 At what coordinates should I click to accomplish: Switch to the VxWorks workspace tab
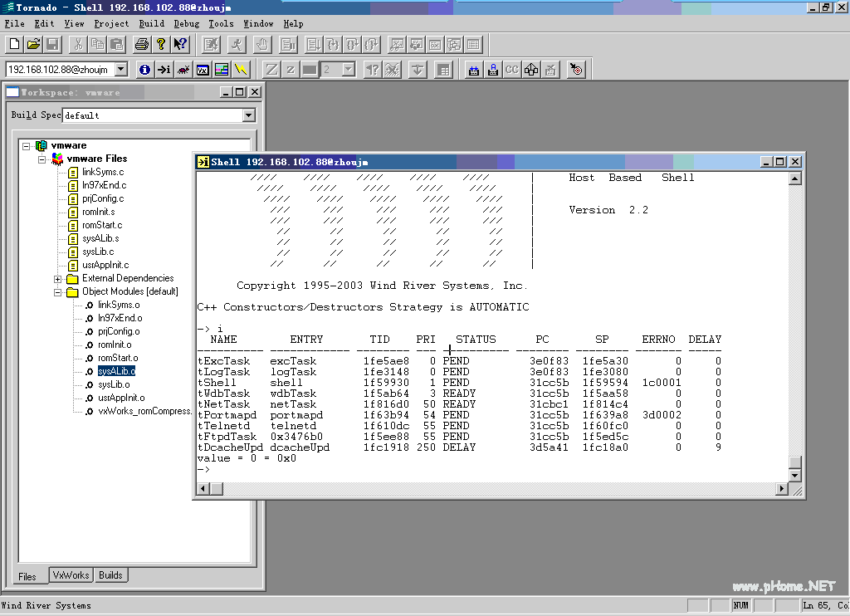[71, 575]
